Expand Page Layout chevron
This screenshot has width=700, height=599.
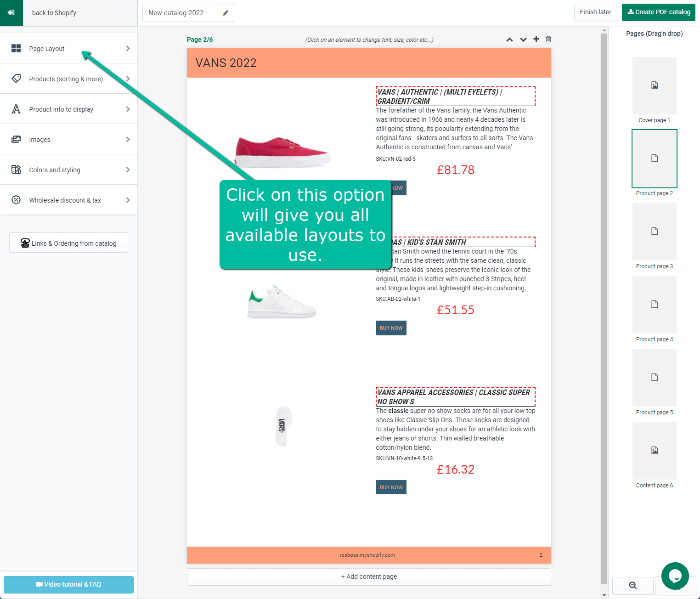(x=128, y=48)
